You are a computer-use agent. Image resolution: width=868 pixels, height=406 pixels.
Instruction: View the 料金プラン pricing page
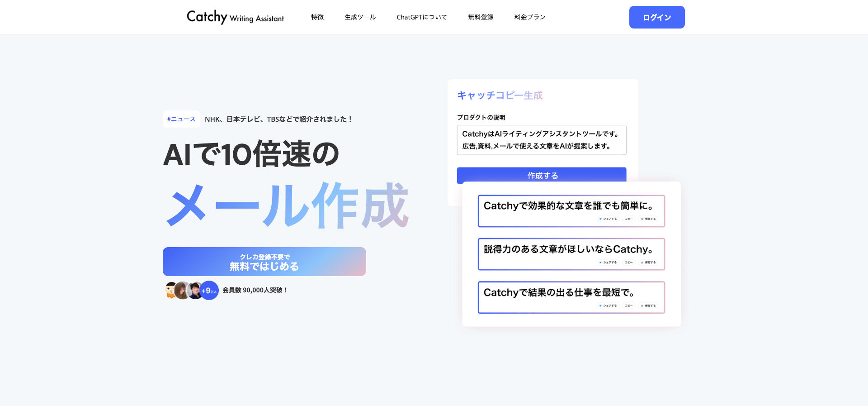pyautogui.click(x=530, y=17)
